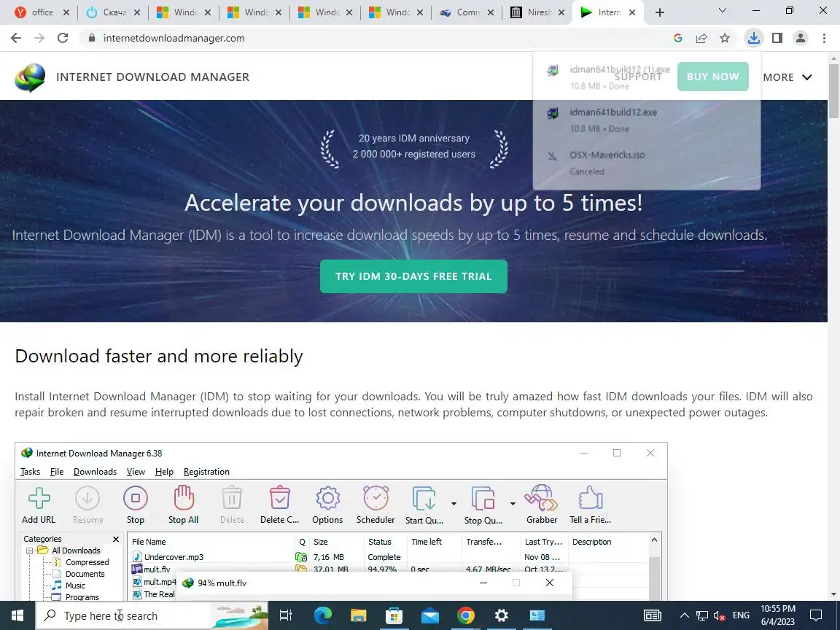The width and height of the screenshot is (840, 630).
Task: Open the Tasks menu in IDM
Action: pyautogui.click(x=30, y=472)
